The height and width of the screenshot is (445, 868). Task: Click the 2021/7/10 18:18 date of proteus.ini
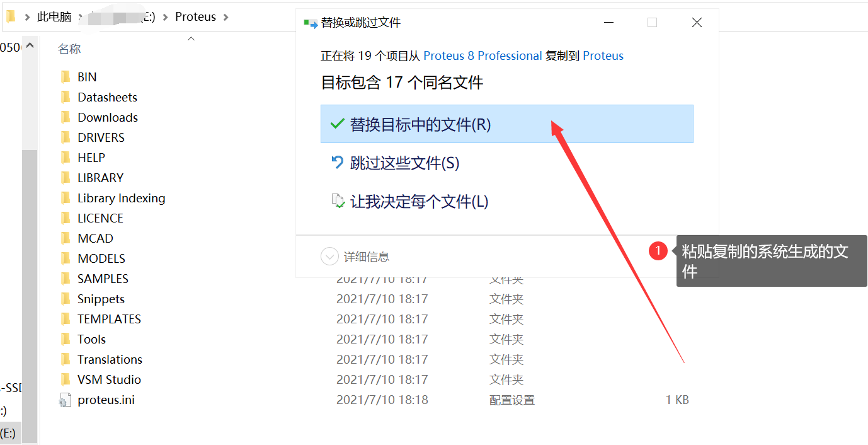(x=382, y=400)
